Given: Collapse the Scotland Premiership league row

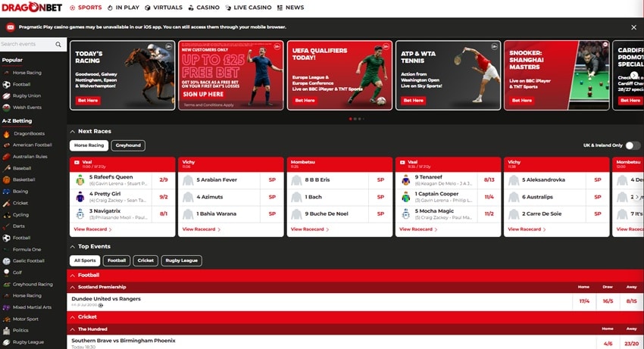Looking at the screenshot, I should (72, 287).
